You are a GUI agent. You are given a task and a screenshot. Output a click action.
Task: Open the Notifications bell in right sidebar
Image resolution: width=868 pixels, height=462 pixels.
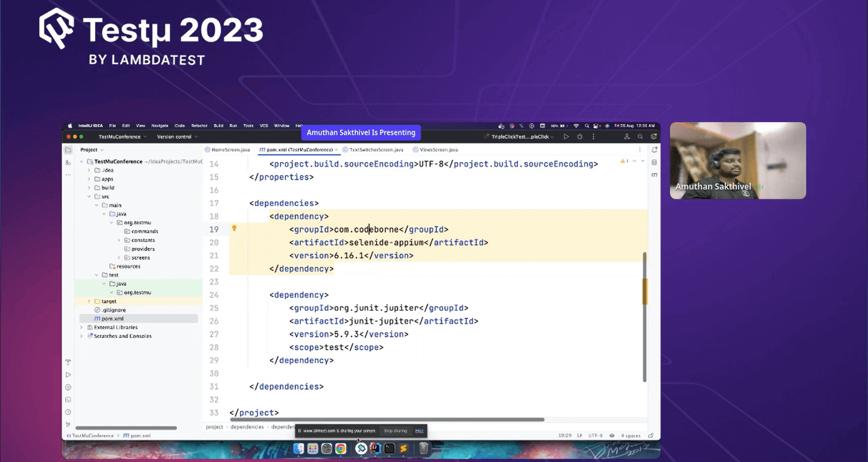click(x=654, y=150)
